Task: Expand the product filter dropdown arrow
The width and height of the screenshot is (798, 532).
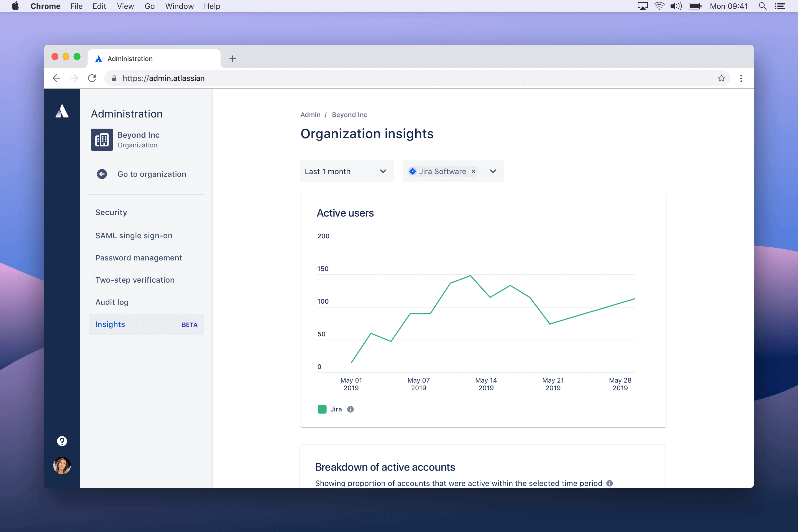Action: point(494,171)
